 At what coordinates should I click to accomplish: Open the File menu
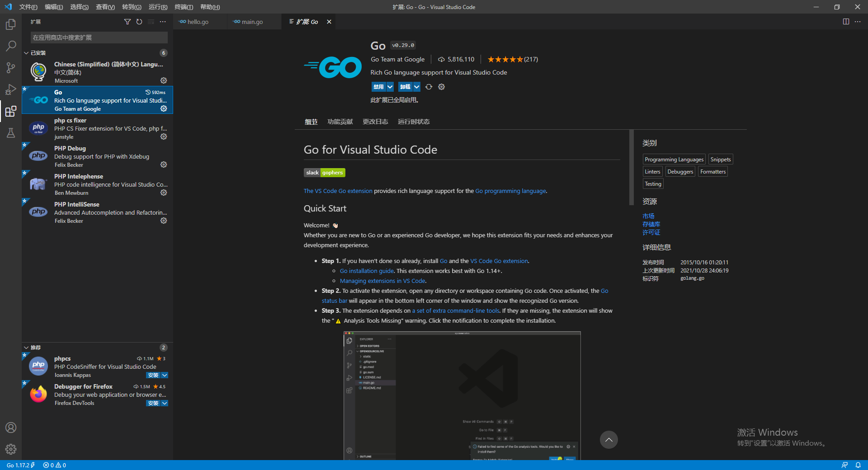(x=28, y=7)
